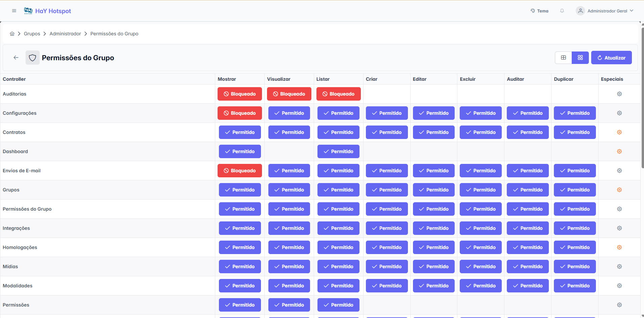Go back using the left arrow icon

(x=16, y=58)
